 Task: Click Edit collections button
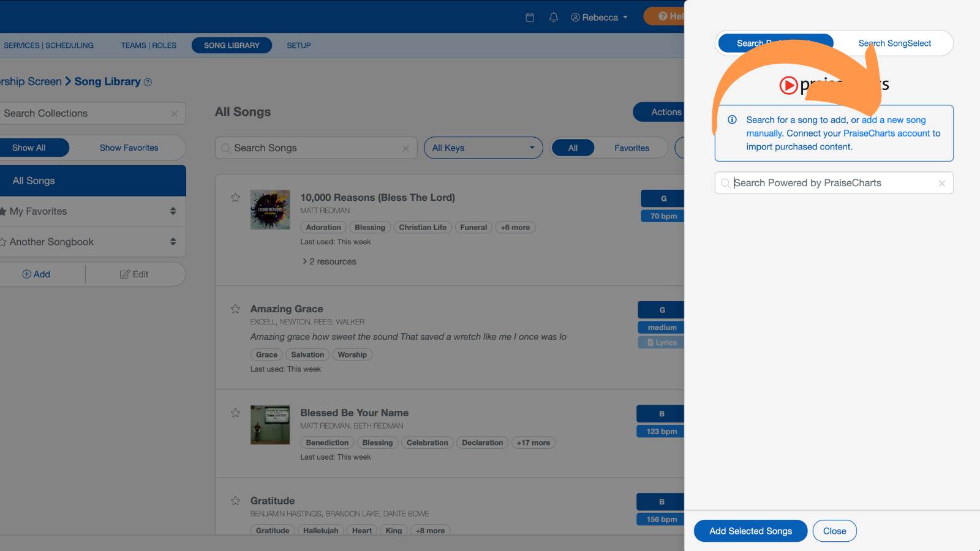coord(134,274)
